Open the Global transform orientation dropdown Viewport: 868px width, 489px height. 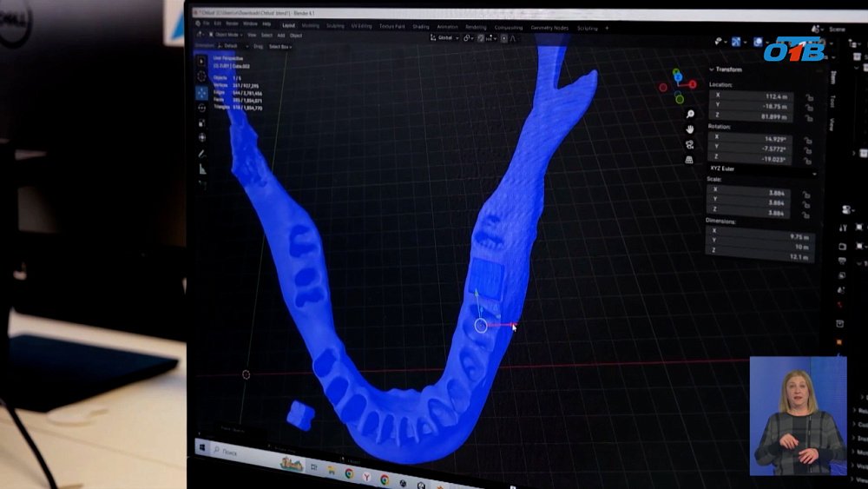tap(444, 37)
